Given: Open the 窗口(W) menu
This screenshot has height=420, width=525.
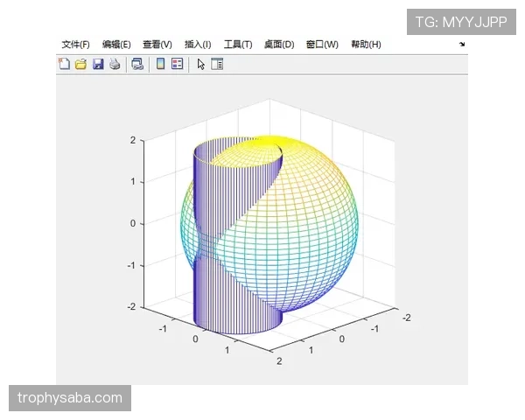Looking at the screenshot, I should coord(322,45).
